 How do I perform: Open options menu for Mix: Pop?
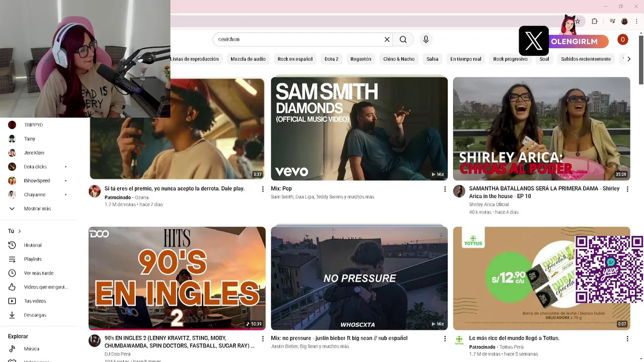coord(445,189)
